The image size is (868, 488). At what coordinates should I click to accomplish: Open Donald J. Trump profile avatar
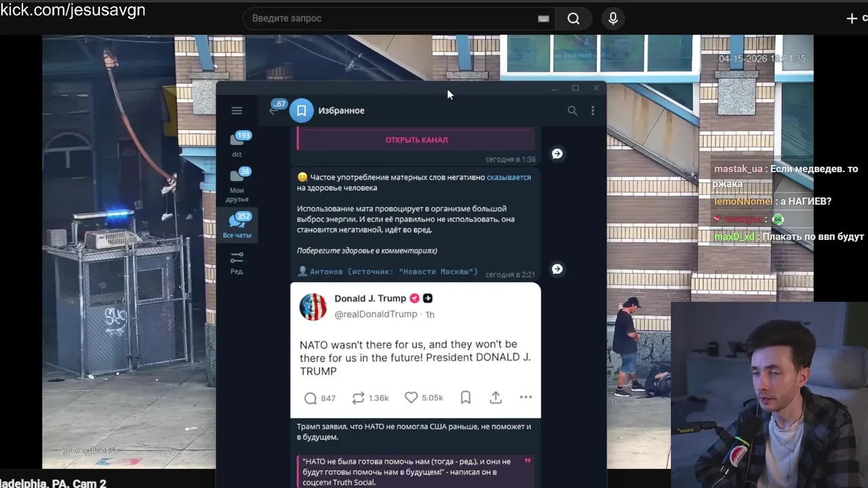pos(313,306)
